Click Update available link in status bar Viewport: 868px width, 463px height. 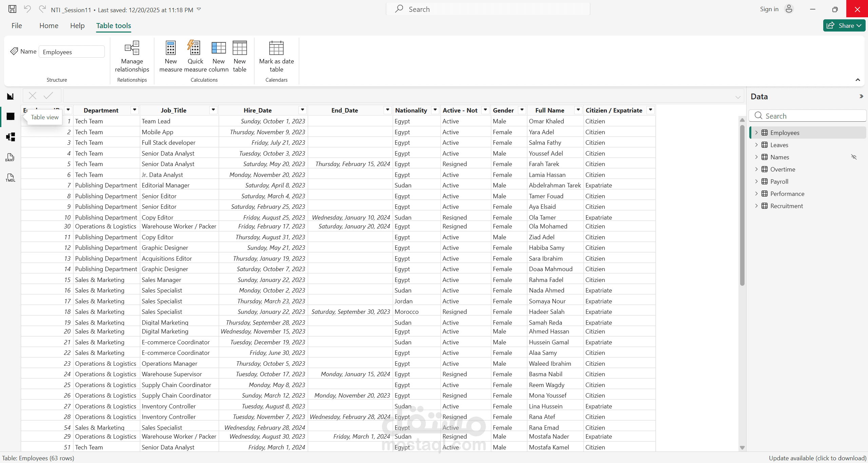click(x=817, y=458)
